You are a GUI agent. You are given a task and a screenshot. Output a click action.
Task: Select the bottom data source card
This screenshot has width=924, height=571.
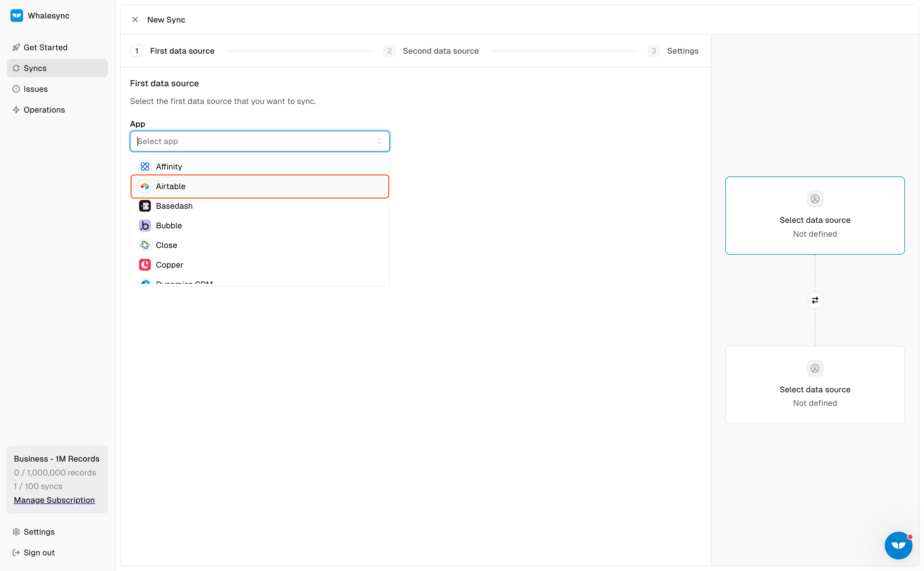pos(815,385)
